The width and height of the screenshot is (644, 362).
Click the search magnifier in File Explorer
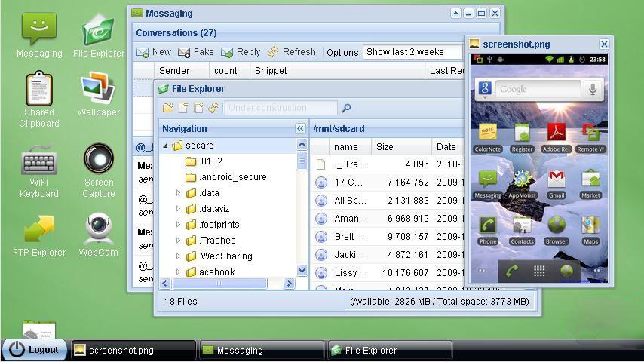tap(346, 109)
